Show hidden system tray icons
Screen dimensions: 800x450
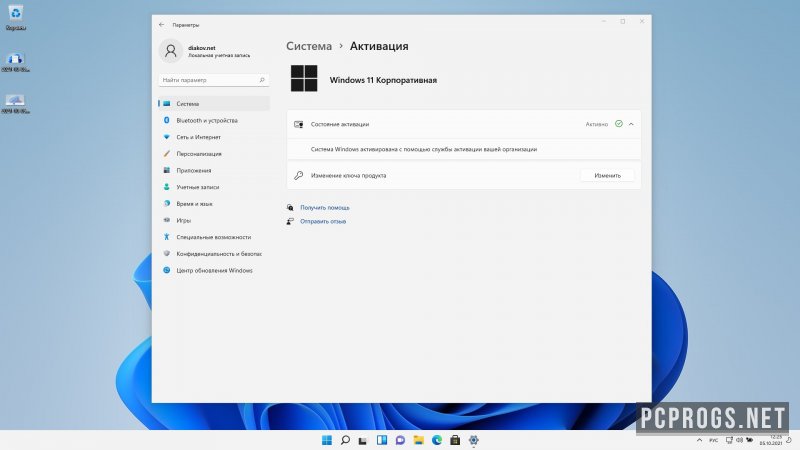pos(699,440)
